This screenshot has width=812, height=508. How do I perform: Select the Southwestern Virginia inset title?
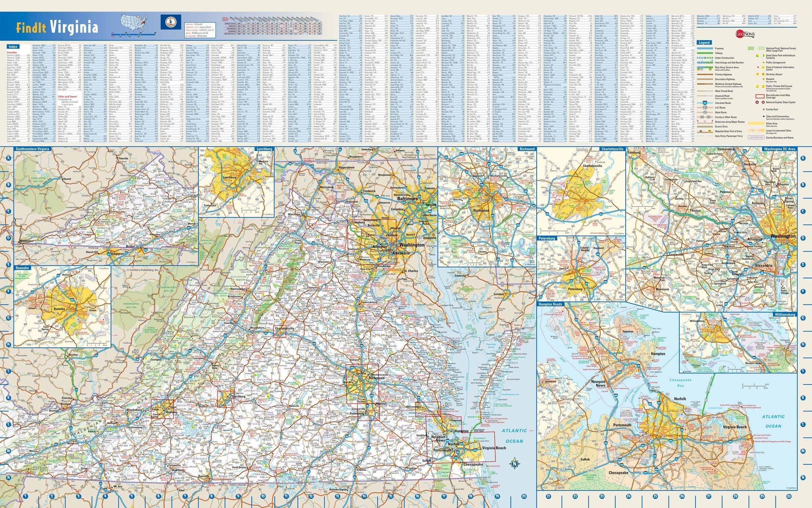pos(32,149)
